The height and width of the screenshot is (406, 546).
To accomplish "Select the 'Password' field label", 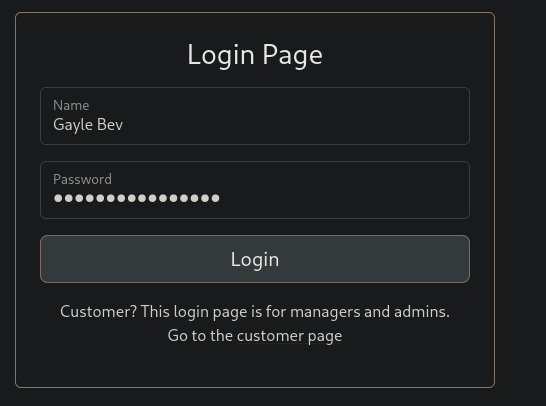I will coord(82,179).
